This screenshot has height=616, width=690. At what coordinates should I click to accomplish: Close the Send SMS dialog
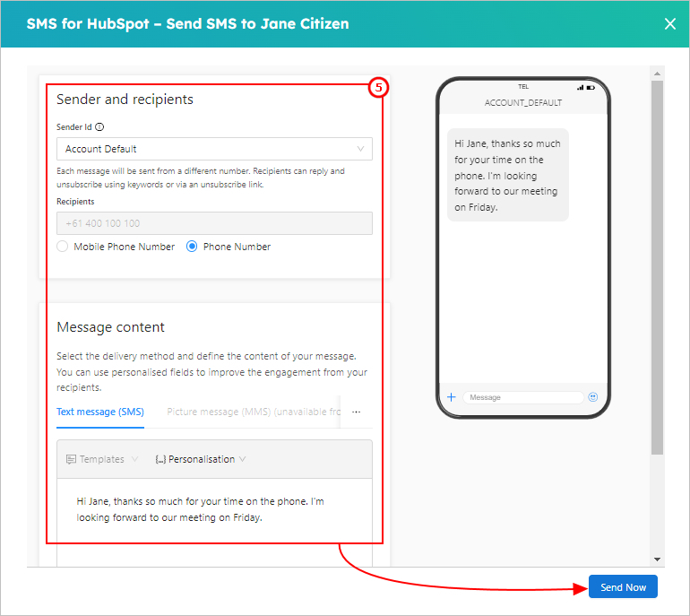pos(669,24)
